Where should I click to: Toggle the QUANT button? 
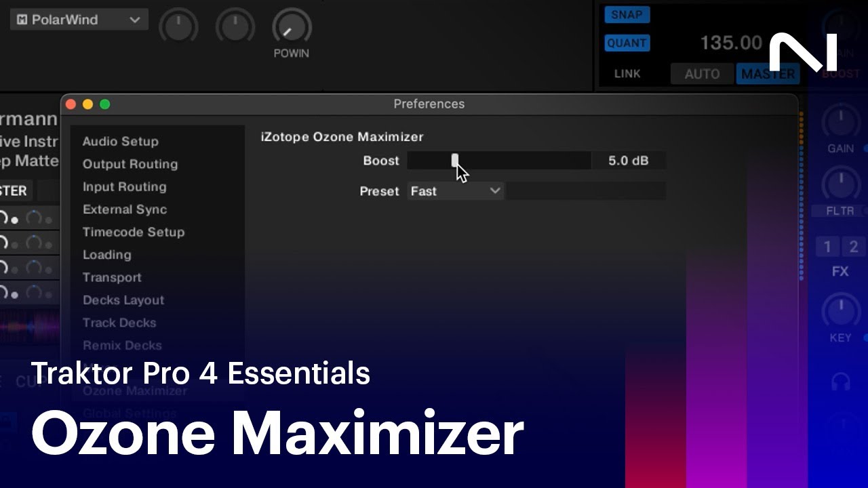pos(627,43)
